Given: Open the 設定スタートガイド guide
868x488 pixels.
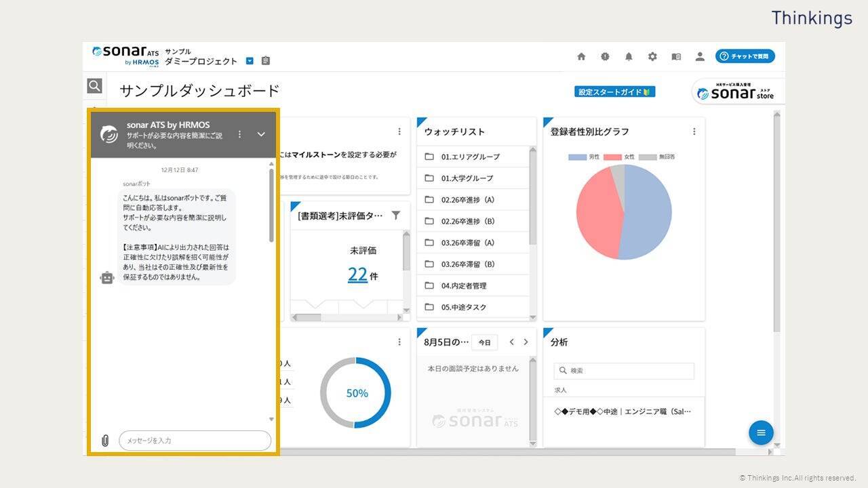Looking at the screenshot, I should 614,91.
